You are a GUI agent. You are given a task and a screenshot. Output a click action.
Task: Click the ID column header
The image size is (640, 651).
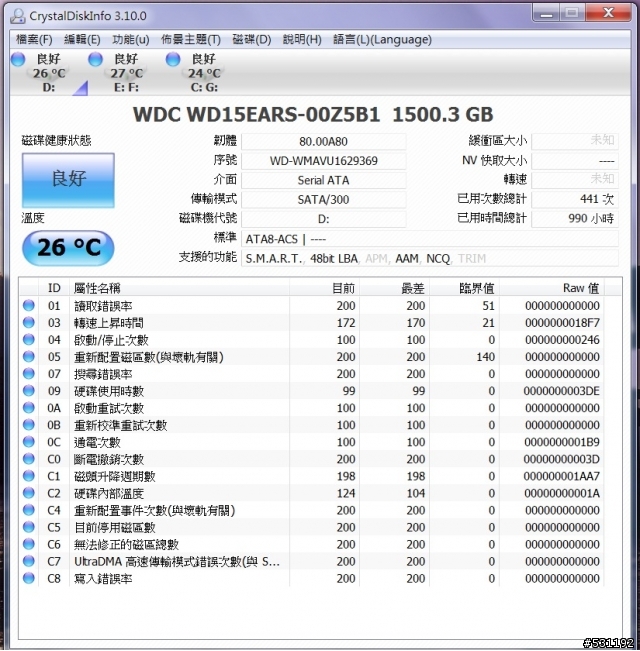(54, 288)
